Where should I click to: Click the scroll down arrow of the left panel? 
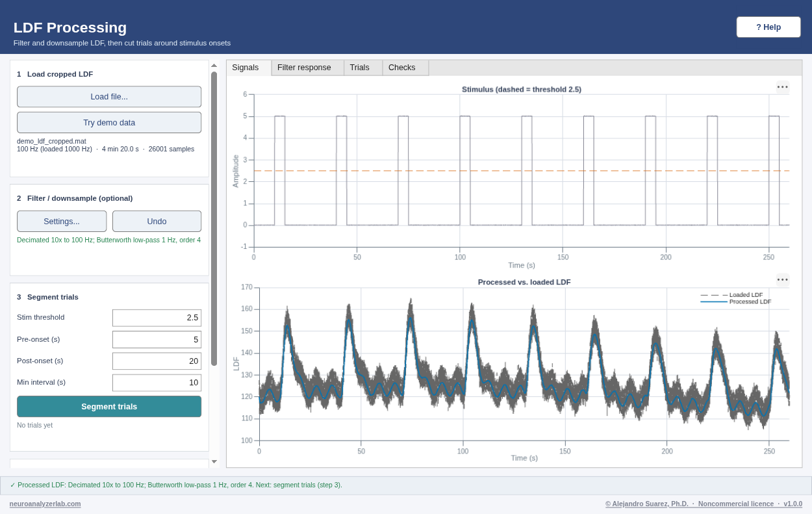pos(214,462)
